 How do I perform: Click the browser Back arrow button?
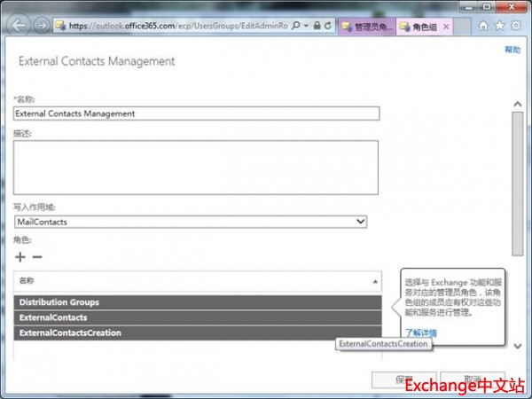[19, 26]
